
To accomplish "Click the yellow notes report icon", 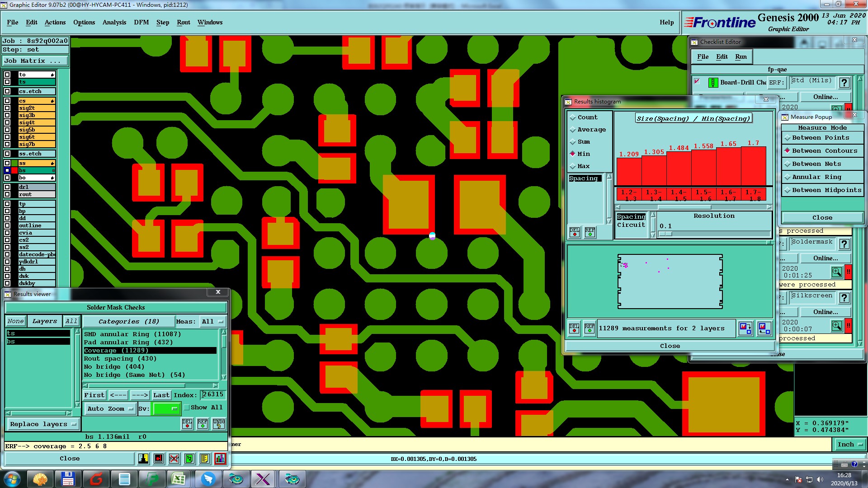I will 204,459.
